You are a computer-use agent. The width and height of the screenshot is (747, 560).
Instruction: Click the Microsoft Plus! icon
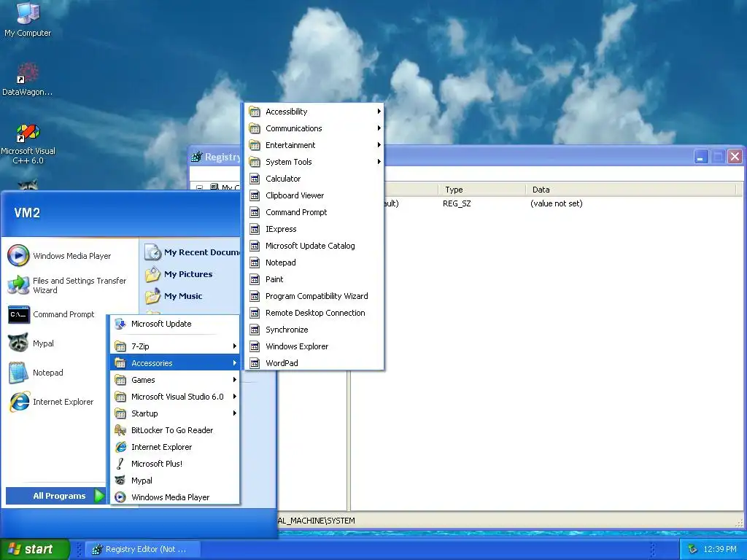pyautogui.click(x=120, y=463)
